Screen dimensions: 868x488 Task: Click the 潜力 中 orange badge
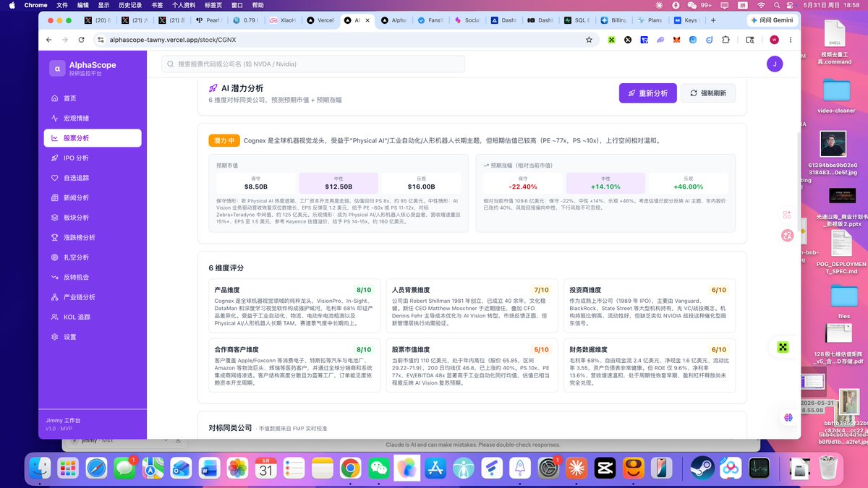coord(224,141)
